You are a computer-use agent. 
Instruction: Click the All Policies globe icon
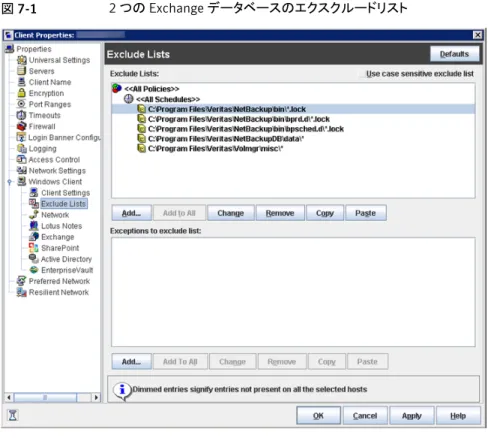pos(117,88)
